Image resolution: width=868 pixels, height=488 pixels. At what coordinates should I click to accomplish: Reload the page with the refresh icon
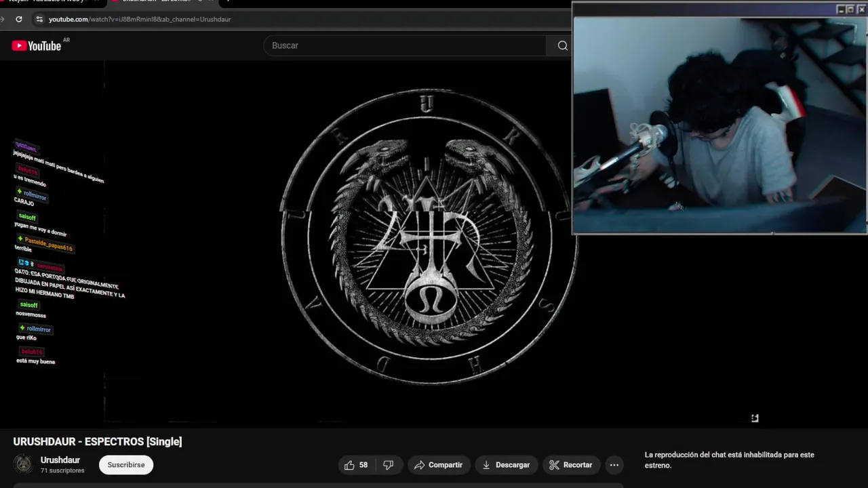[18, 19]
